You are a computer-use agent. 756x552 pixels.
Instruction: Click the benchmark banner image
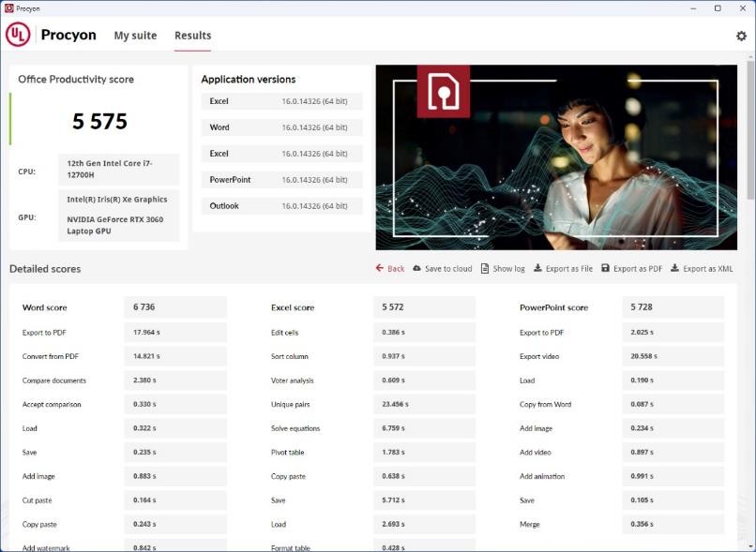point(556,157)
